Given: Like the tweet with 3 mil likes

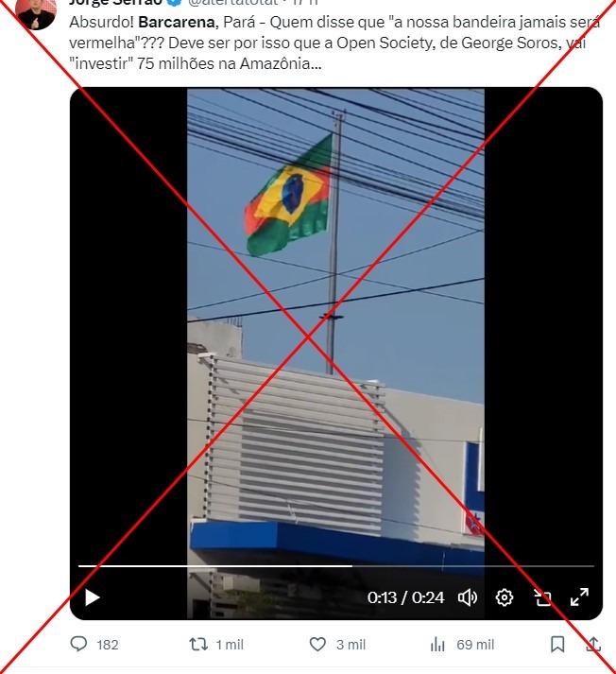Looking at the screenshot, I should (337, 645).
